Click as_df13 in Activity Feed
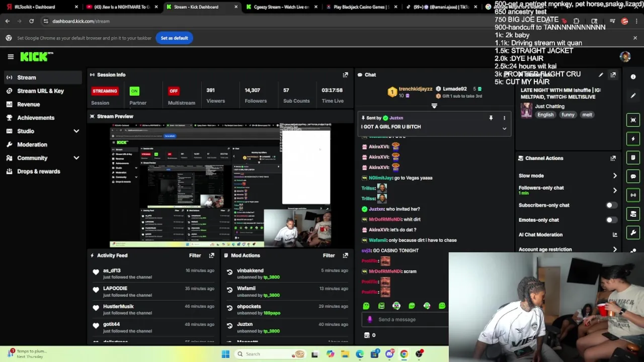Viewport: 644px width, 362px height. [112, 270]
